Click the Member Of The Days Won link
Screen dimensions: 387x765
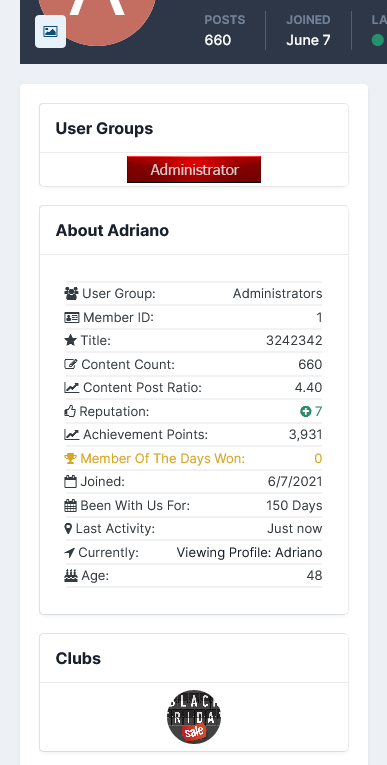(163, 459)
